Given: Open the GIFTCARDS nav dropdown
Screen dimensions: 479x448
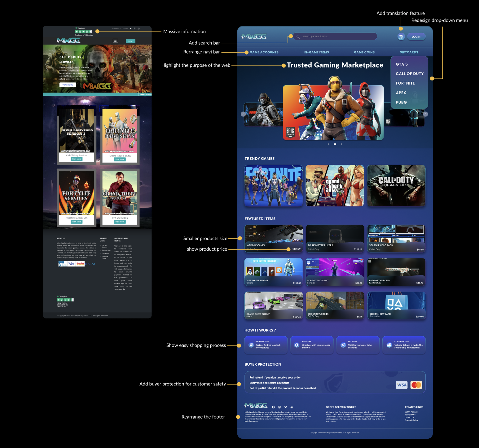Looking at the screenshot, I should (409, 52).
